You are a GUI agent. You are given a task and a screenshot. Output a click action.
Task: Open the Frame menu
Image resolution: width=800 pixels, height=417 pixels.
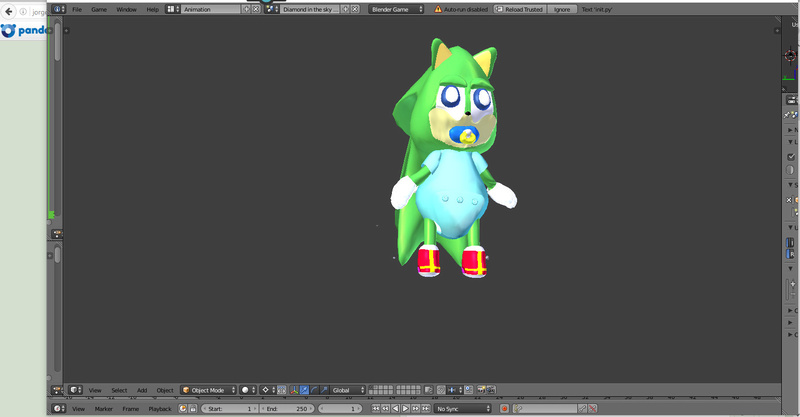point(131,408)
